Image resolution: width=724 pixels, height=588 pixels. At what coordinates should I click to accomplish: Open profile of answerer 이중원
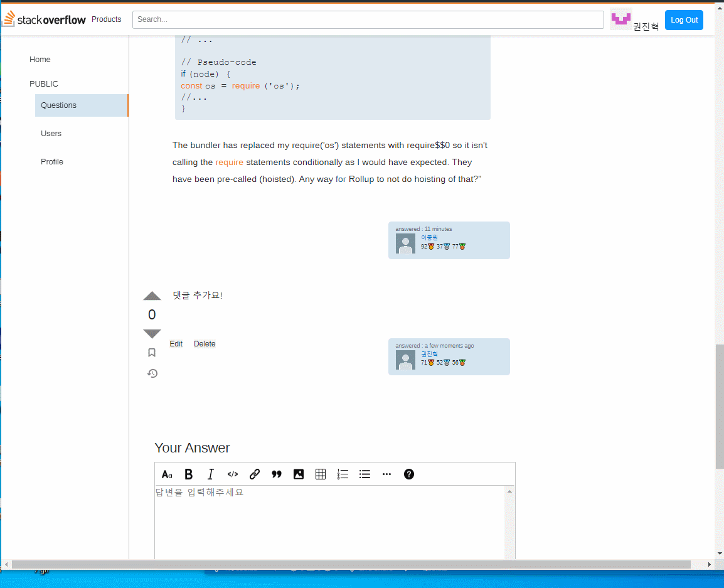click(x=429, y=237)
